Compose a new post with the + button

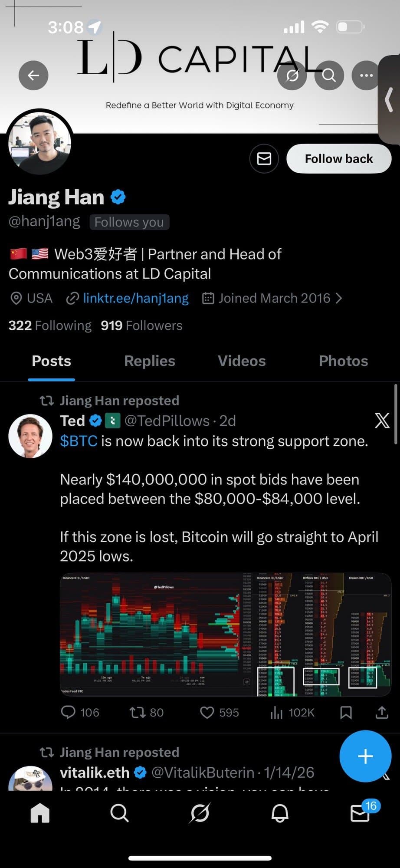(x=365, y=756)
